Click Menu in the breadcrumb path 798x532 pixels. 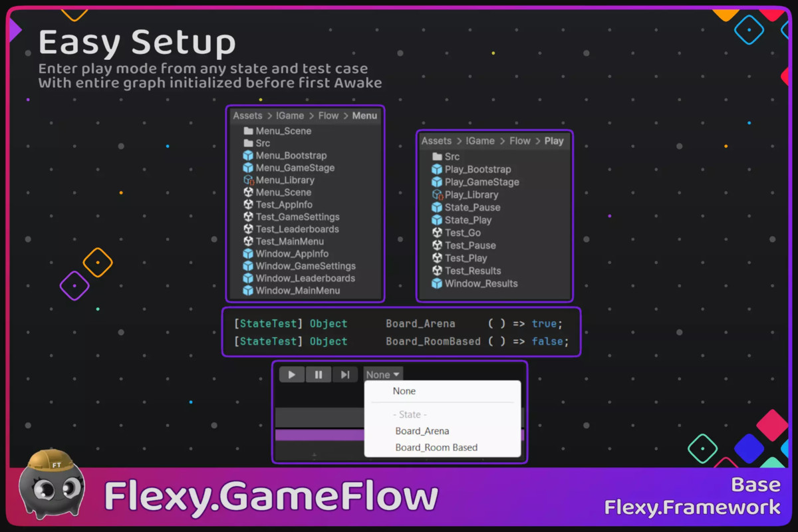coord(364,116)
